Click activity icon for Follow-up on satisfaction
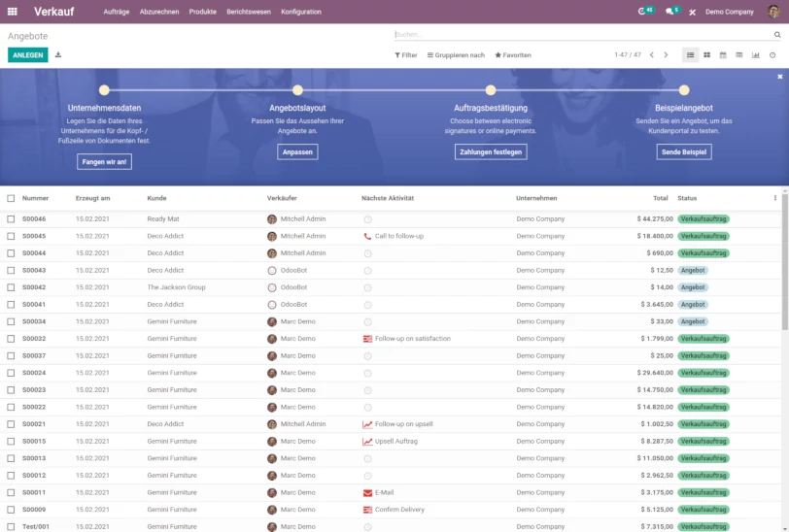789x532 pixels. tap(367, 339)
